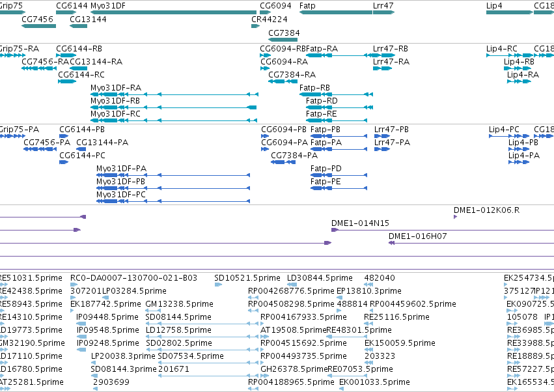
Task: Open the LP20038.3prime EST label
Action: tap(123, 356)
